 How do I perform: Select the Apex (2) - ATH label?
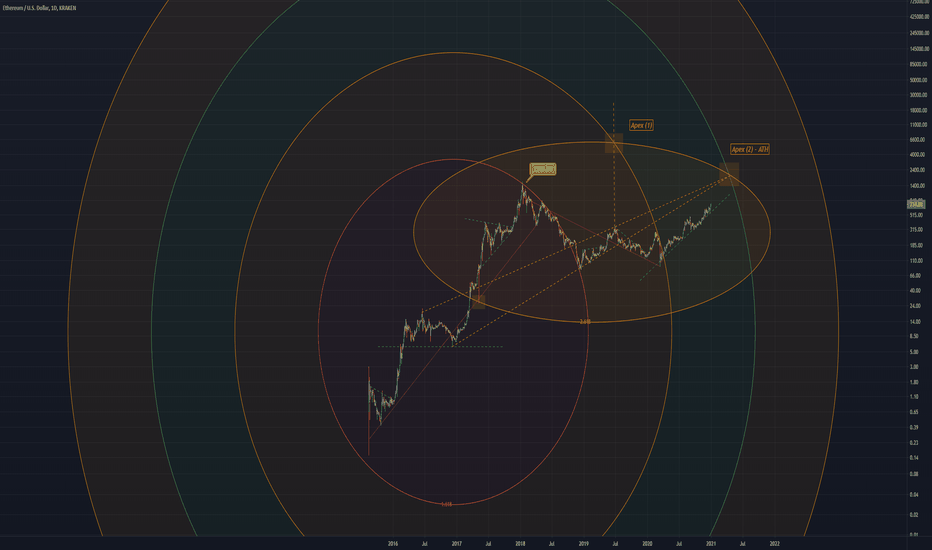click(750, 149)
